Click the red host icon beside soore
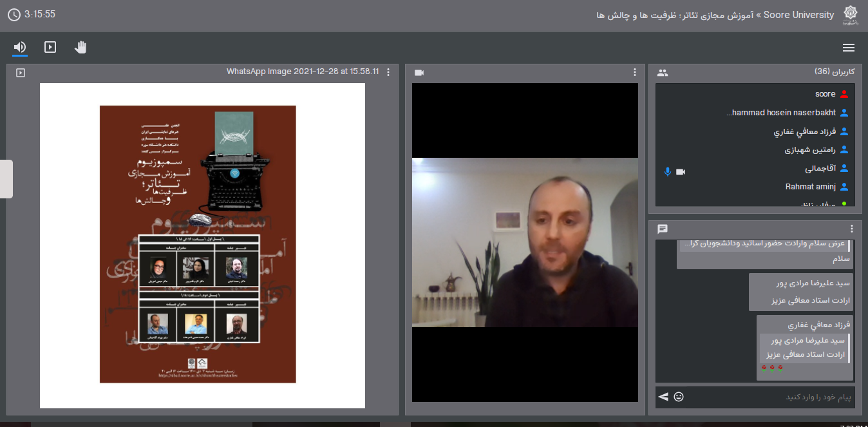Screen dimensions: 868x427 (x=844, y=94)
